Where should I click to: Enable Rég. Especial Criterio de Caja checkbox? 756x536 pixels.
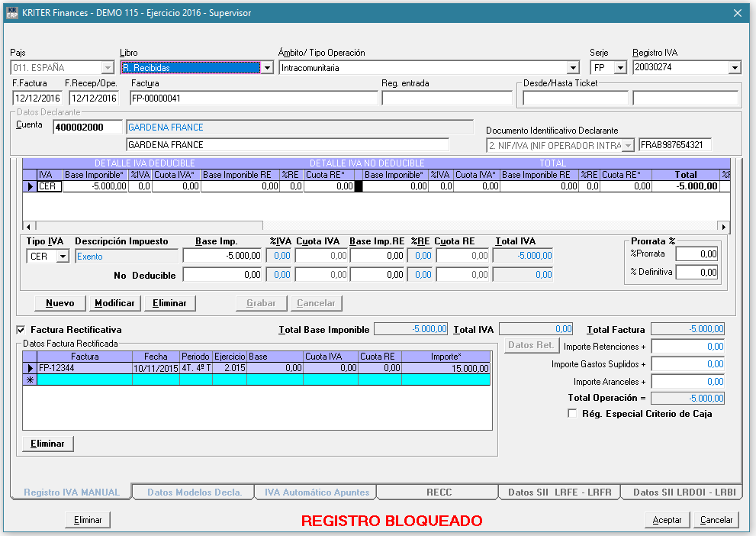[572, 414]
